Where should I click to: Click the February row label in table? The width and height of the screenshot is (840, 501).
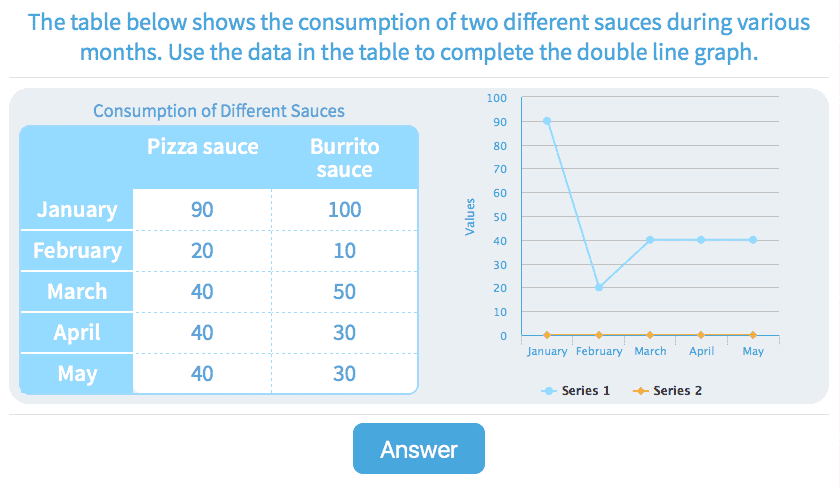click(77, 250)
